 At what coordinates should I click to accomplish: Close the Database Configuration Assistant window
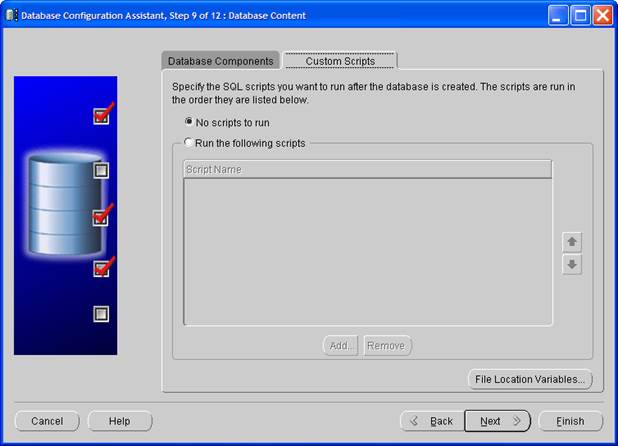[603, 16]
